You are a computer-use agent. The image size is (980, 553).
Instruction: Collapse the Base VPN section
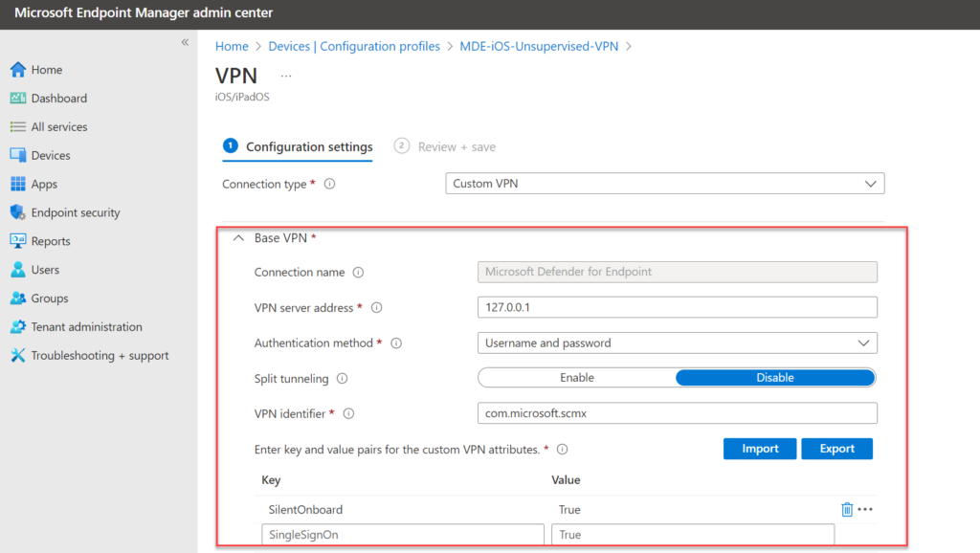(x=238, y=238)
